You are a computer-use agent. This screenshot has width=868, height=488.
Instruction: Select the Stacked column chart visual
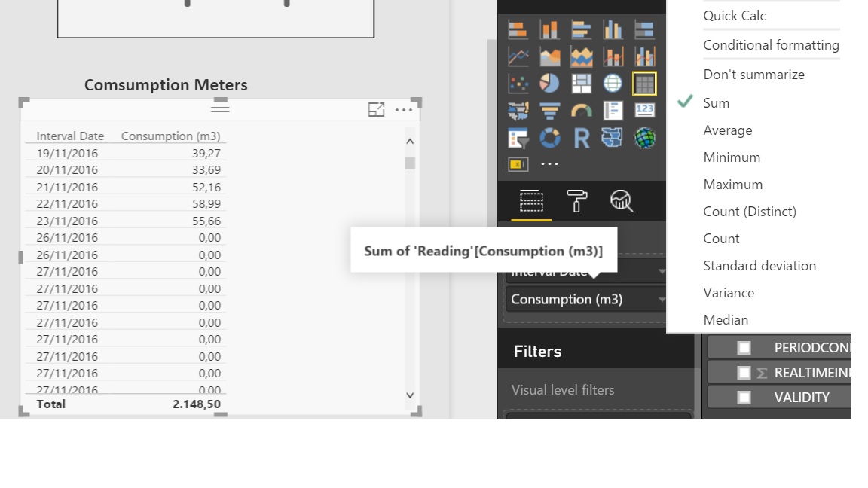[550, 29]
